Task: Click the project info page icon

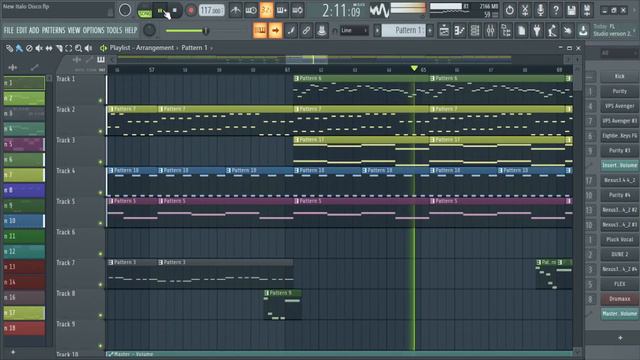Action: pos(522,31)
